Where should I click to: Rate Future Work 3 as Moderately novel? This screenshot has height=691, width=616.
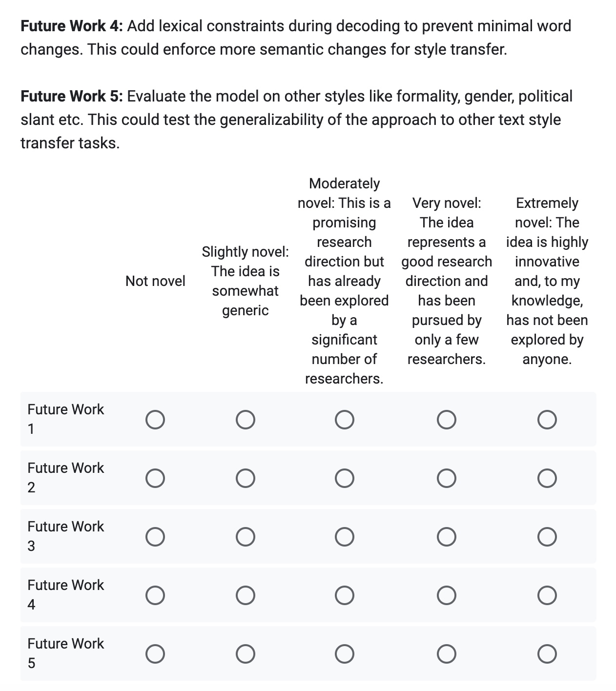(x=344, y=537)
